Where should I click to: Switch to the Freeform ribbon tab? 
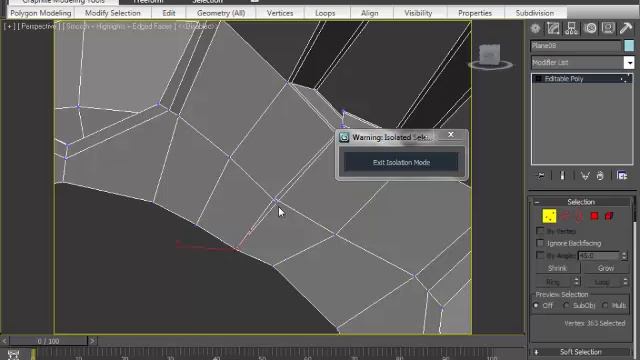click(x=148, y=2)
